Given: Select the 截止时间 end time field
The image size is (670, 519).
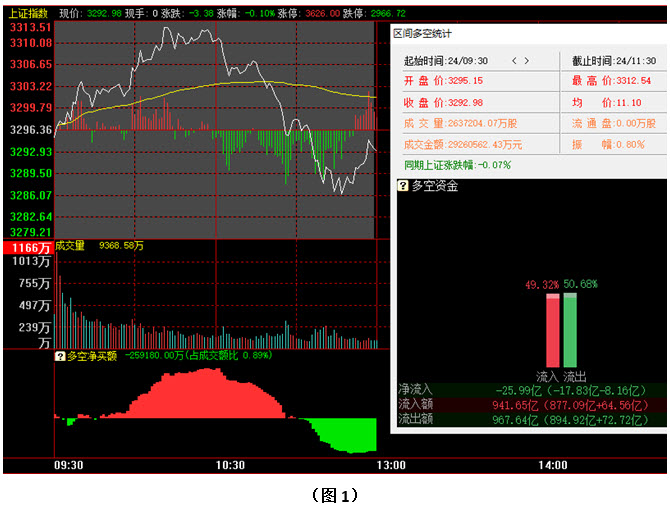Looking at the screenshot, I should coord(612,61).
